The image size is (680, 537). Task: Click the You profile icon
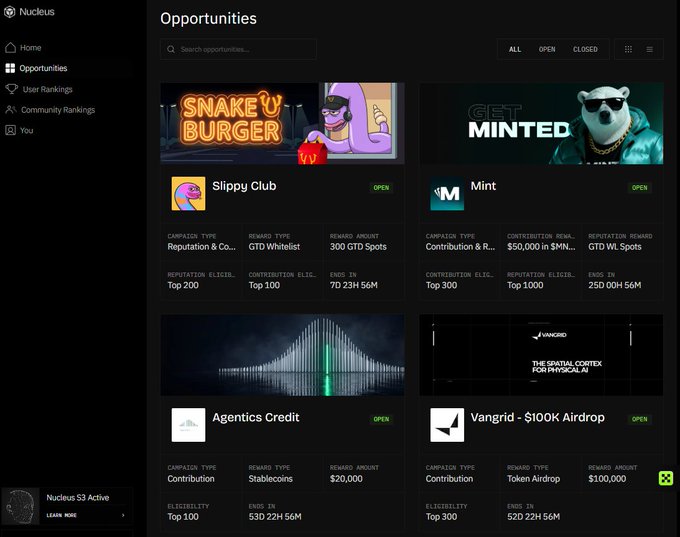(x=10, y=130)
